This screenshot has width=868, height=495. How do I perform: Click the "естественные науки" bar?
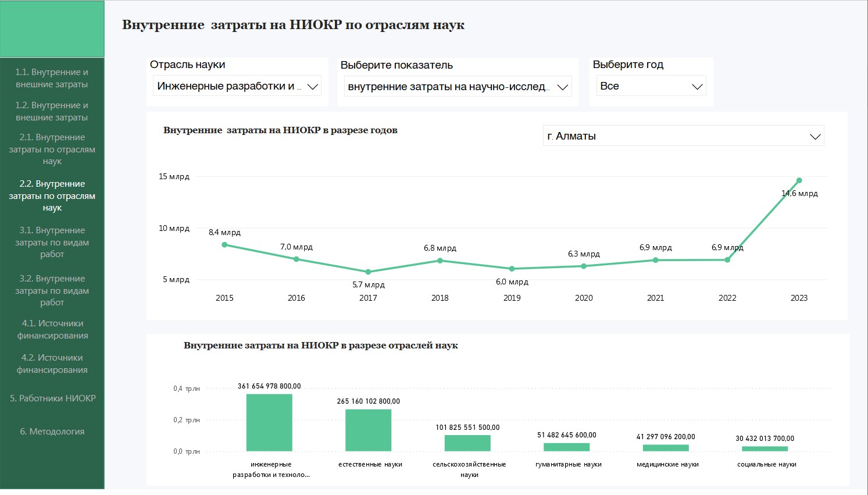click(x=368, y=430)
